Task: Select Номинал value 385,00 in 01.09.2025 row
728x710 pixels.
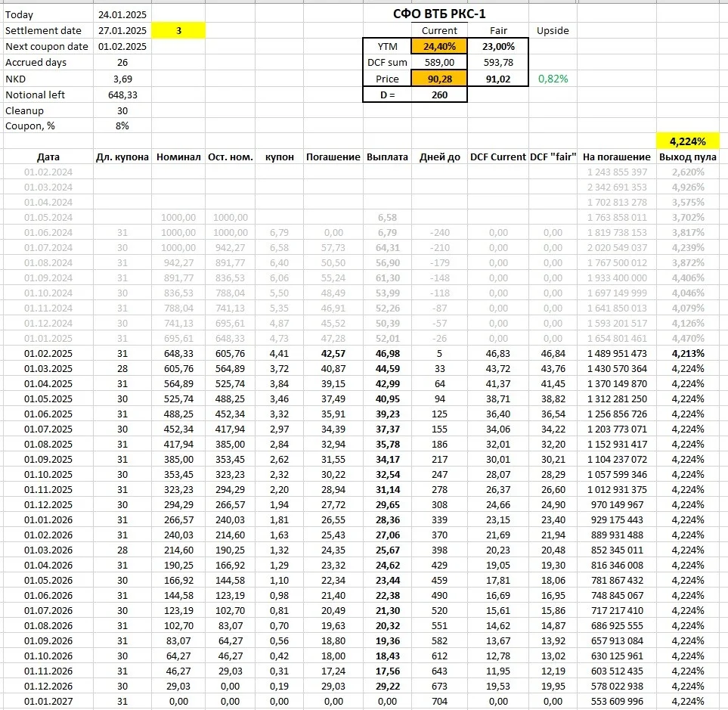Action: pos(178,459)
